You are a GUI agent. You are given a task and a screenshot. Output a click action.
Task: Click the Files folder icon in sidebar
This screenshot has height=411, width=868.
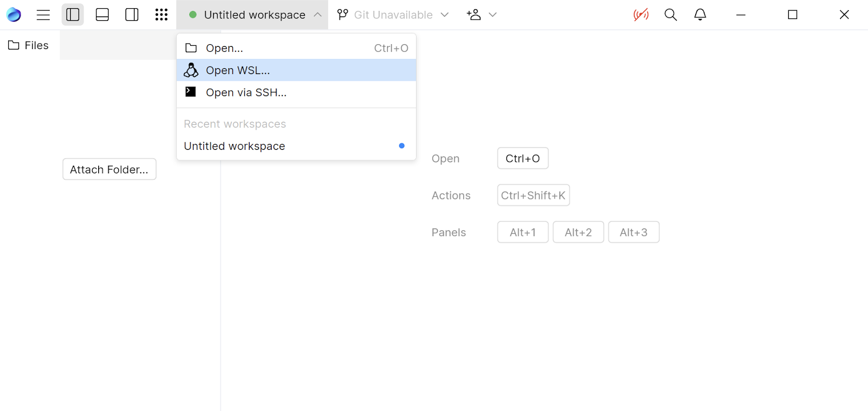point(13,45)
